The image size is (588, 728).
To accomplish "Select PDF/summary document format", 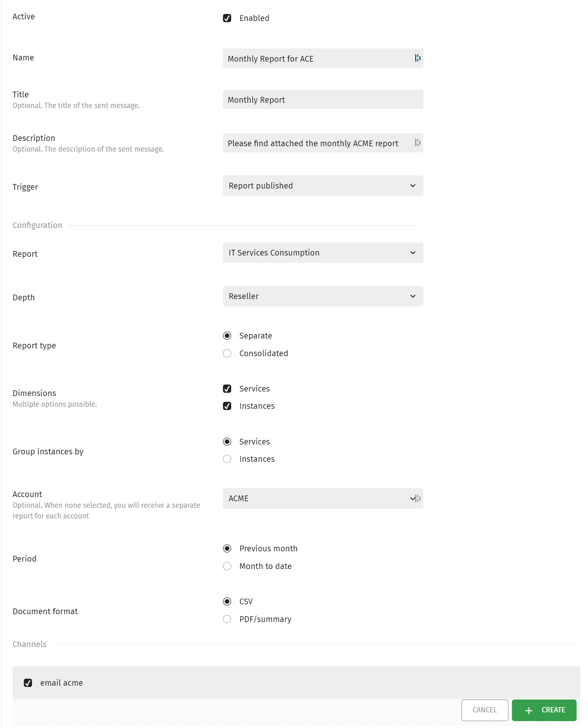I will tap(227, 619).
